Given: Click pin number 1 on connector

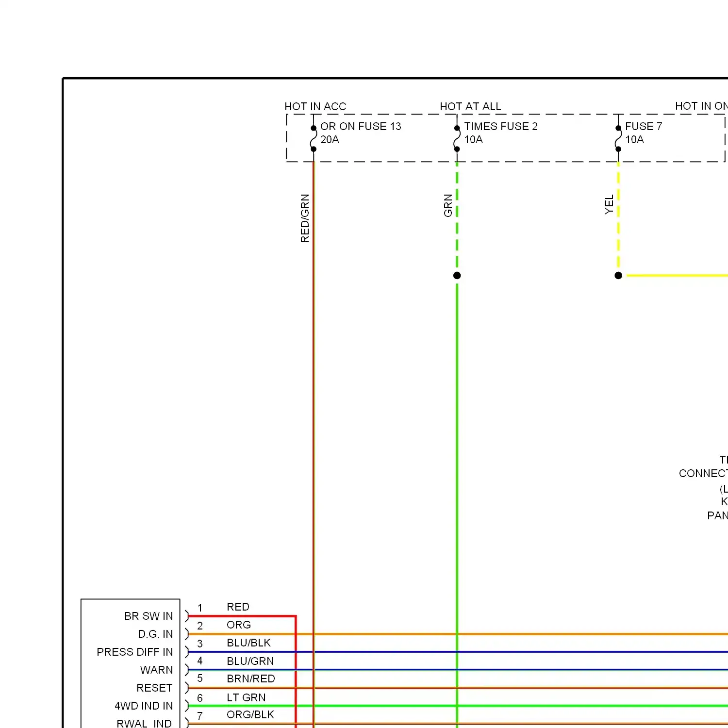Looking at the screenshot, I should (x=199, y=608).
